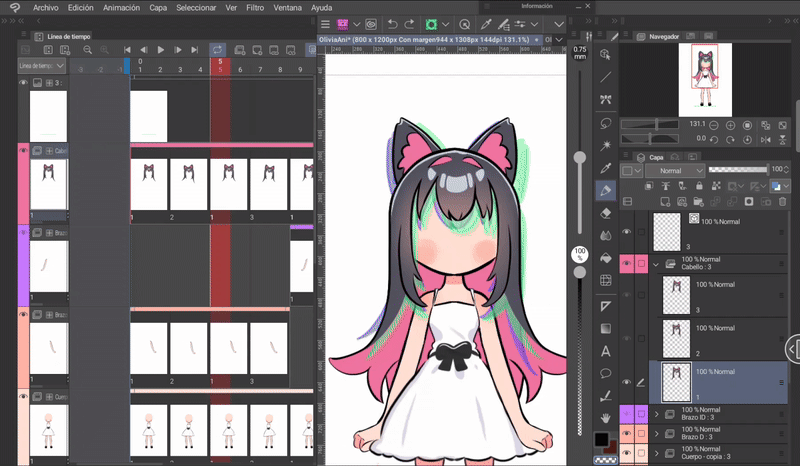Jump to the last frame
Viewport: 800px width, 466px height.
[x=194, y=50]
